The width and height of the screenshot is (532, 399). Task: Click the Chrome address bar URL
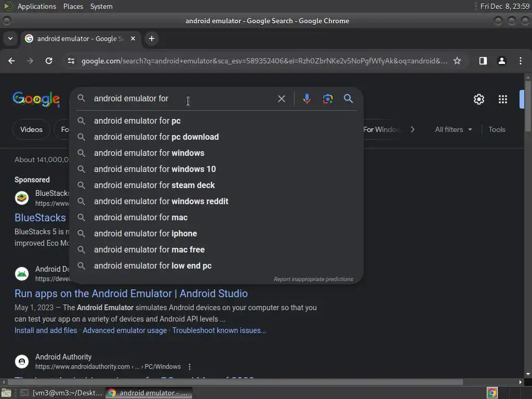(x=264, y=61)
